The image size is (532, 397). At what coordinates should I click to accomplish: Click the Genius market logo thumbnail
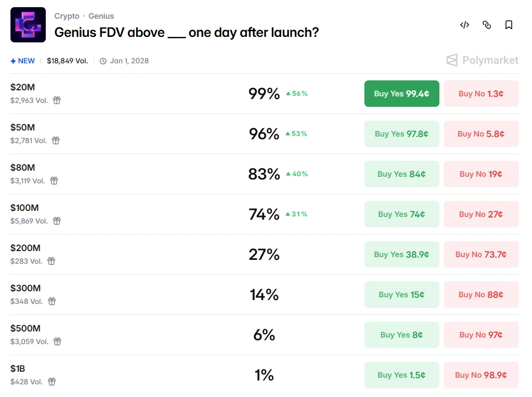click(28, 25)
